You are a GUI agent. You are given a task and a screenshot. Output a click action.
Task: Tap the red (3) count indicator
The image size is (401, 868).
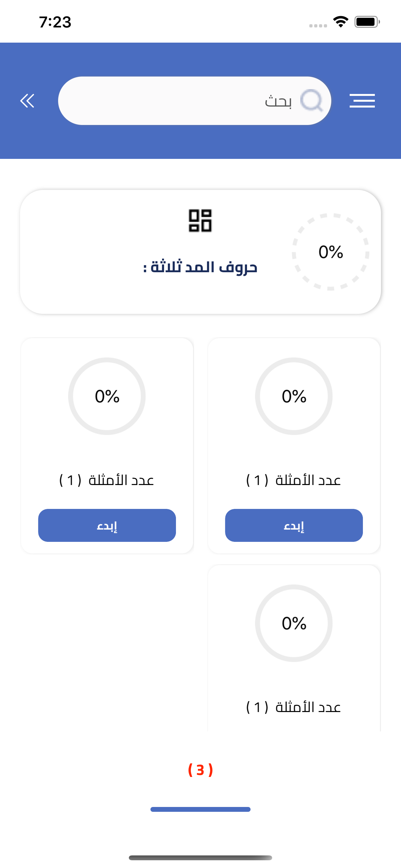tap(200, 770)
